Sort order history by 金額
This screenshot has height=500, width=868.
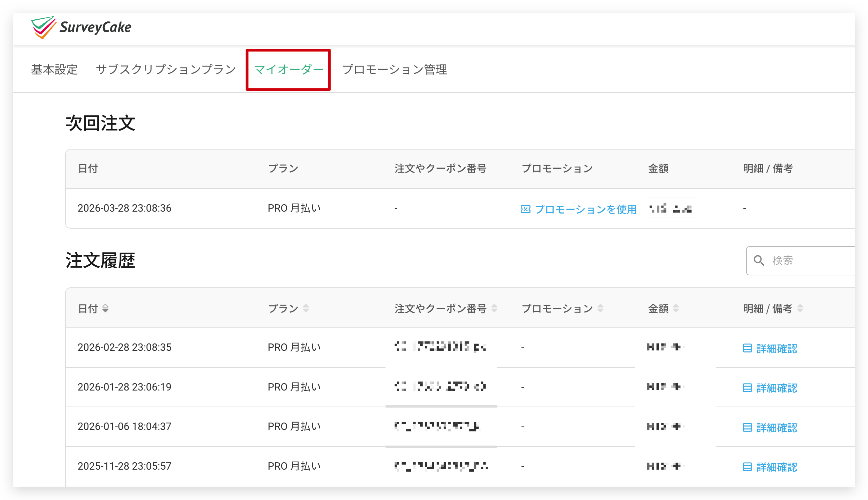tap(676, 308)
